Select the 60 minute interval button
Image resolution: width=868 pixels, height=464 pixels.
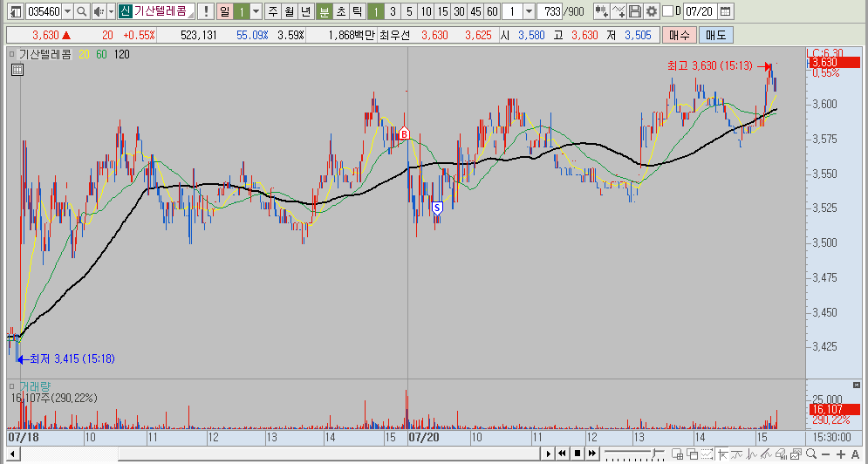coord(492,11)
